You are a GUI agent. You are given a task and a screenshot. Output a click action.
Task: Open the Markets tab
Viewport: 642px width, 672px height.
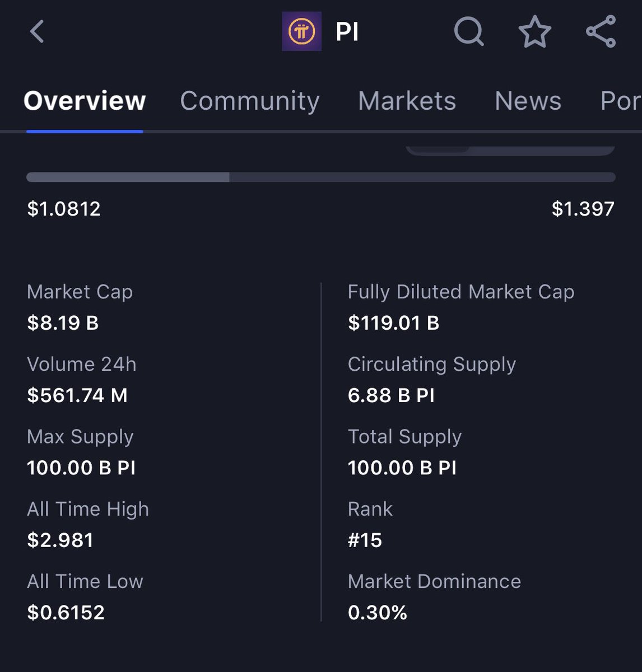point(407,101)
